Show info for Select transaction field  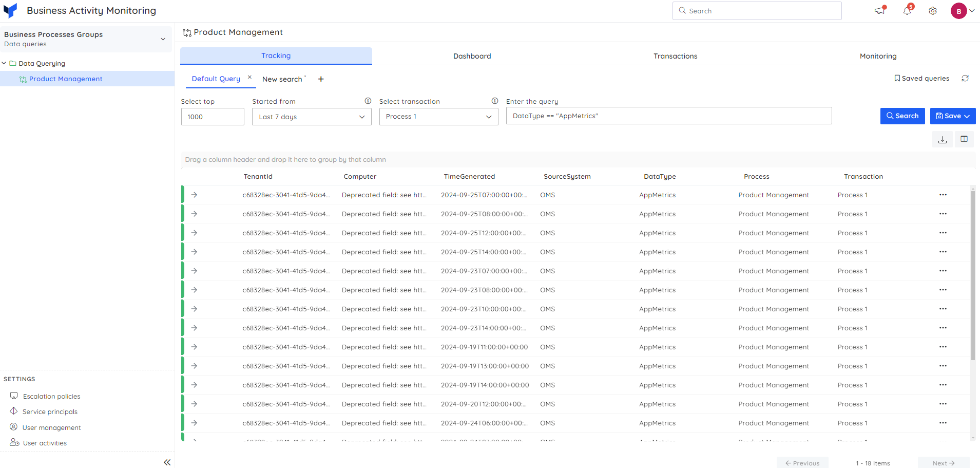click(x=495, y=101)
